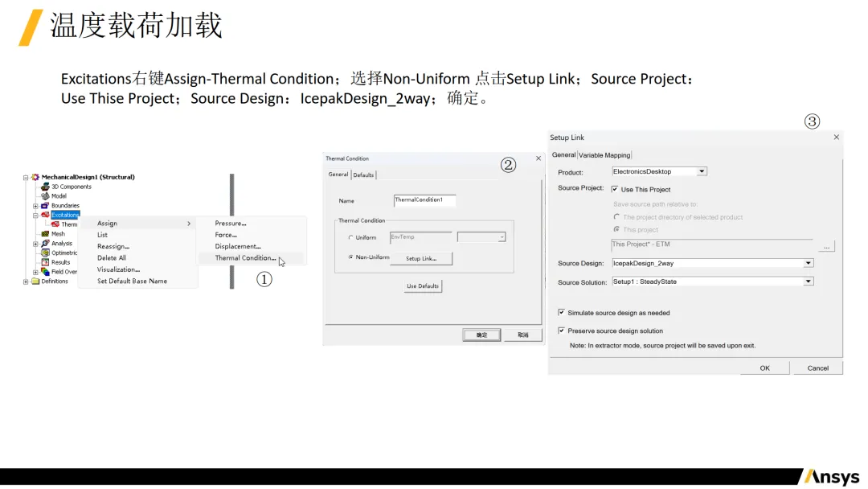Click the EnvTemp uniform temperature field

click(x=420, y=237)
